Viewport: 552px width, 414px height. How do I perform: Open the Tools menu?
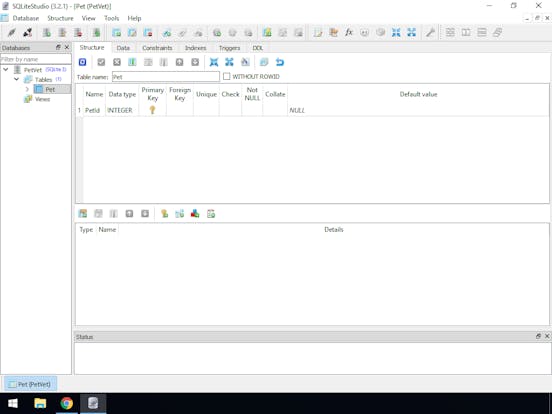click(112, 18)
